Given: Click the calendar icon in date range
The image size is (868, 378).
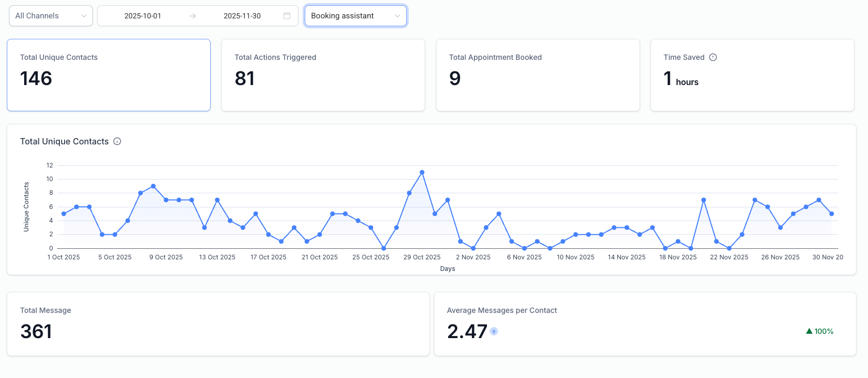Looking at the screenshot, I should 287,16.
